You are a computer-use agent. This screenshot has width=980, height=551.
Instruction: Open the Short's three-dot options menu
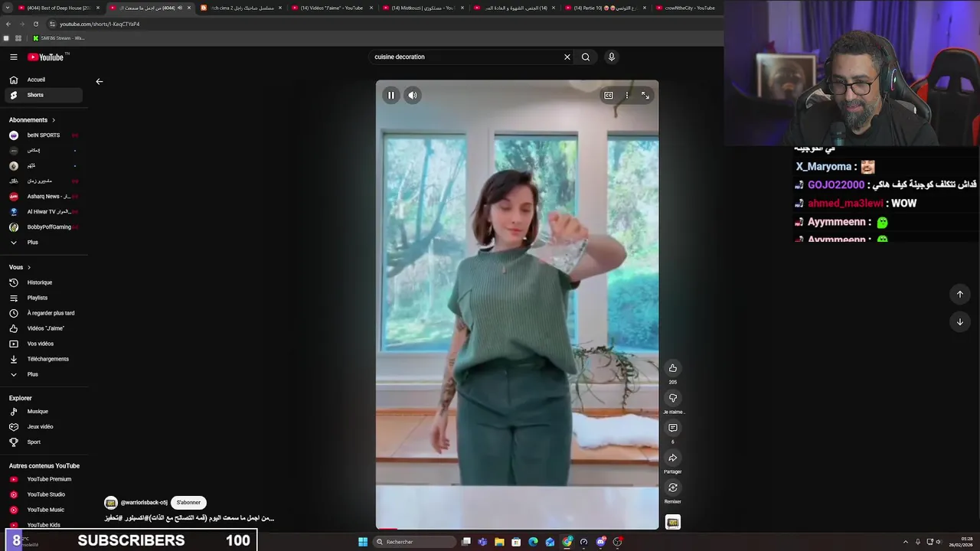(x=627, y=96)
